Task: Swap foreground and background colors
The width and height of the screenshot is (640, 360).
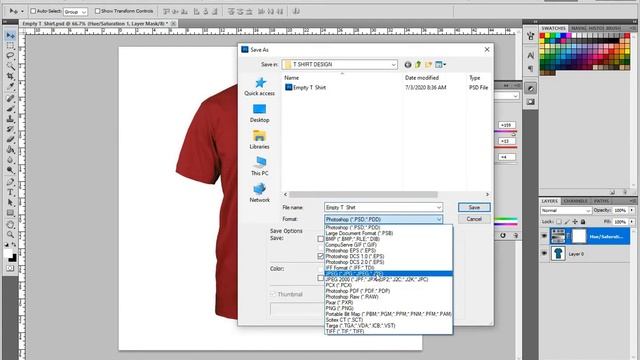Action: [14, 245]
